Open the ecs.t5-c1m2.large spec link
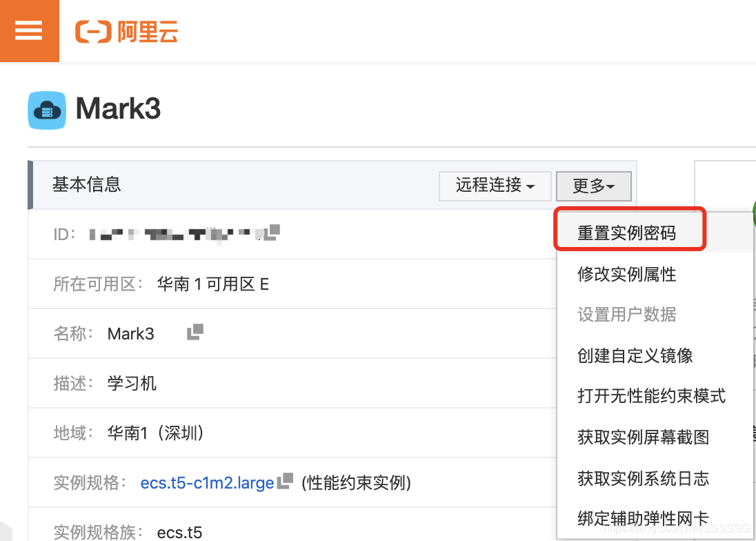This screenshot has height=541, width=756. click(207, 482)
